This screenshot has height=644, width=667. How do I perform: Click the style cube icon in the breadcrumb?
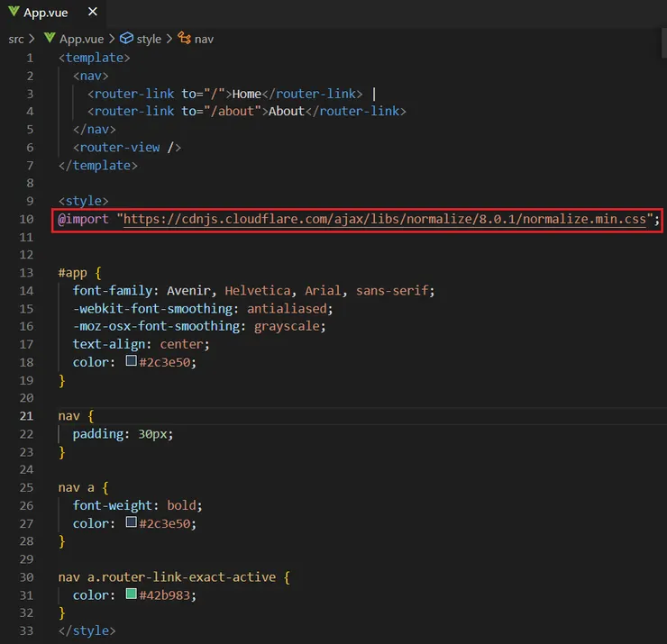(x=127, y=39)
